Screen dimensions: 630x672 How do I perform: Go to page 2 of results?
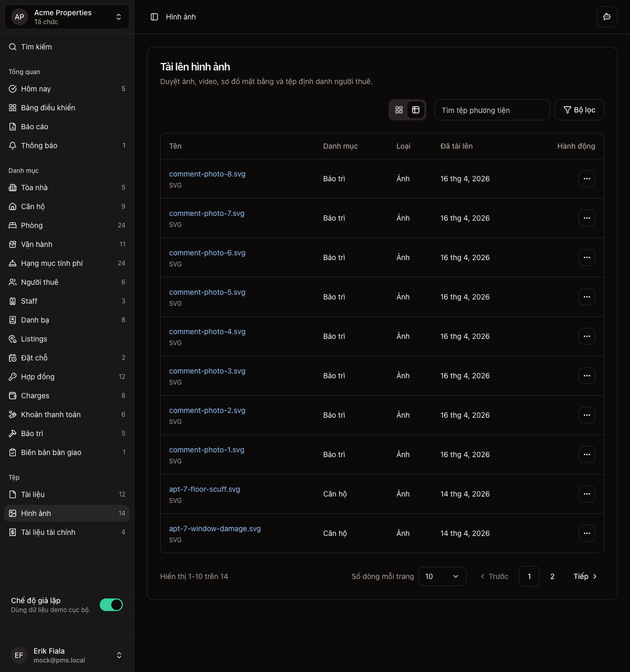coord(552,576)
